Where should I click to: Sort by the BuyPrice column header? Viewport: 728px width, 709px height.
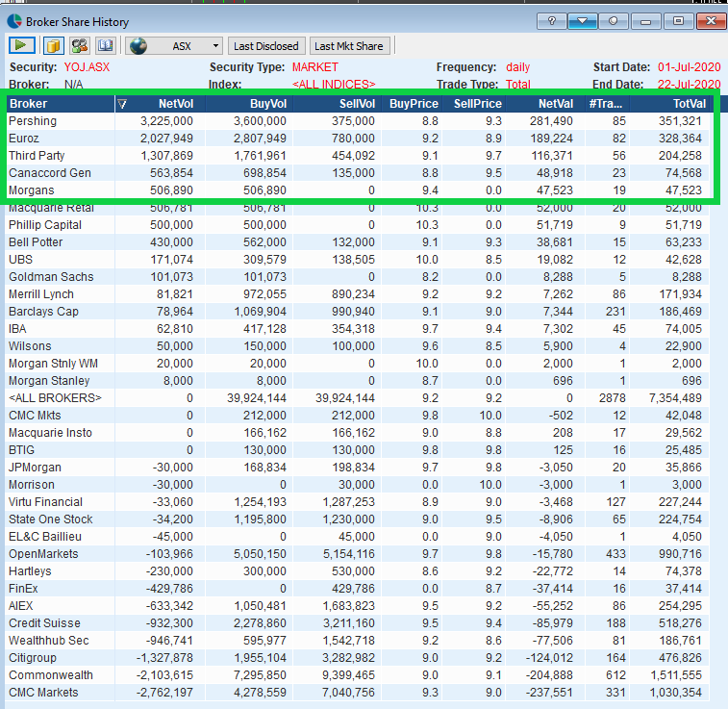414,104
